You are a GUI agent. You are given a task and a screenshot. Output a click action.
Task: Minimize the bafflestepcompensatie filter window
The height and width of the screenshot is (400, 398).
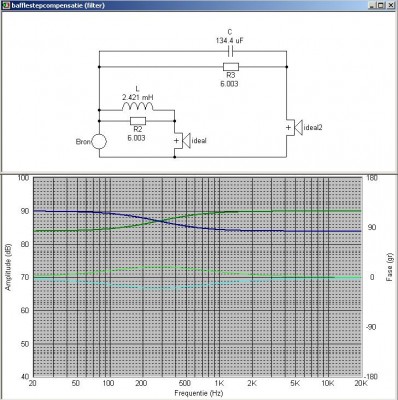(373, 5)
